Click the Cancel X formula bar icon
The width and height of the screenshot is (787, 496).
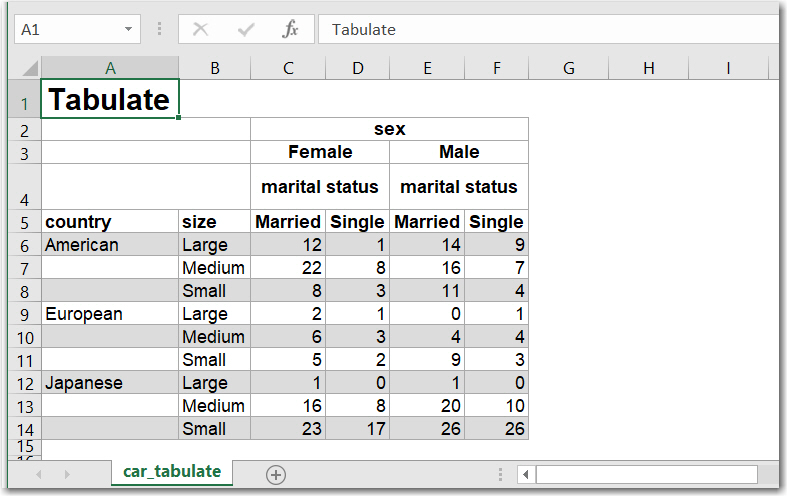200,29
